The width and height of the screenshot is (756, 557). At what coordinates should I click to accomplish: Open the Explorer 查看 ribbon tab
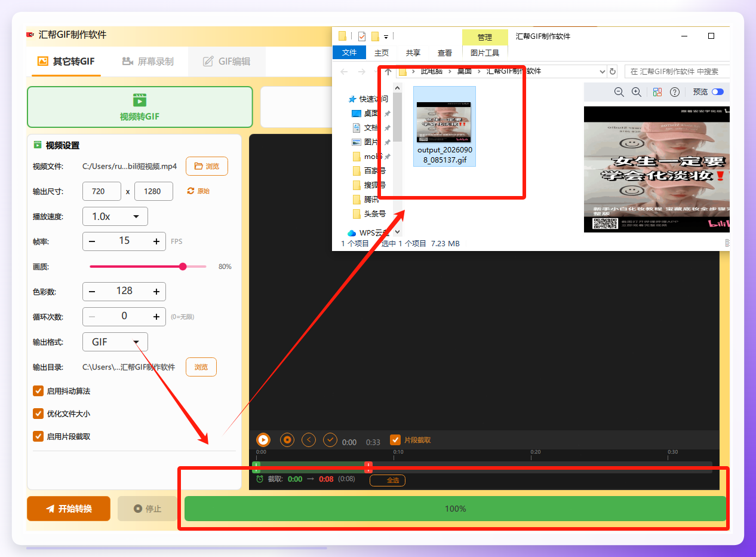point(445,53)
